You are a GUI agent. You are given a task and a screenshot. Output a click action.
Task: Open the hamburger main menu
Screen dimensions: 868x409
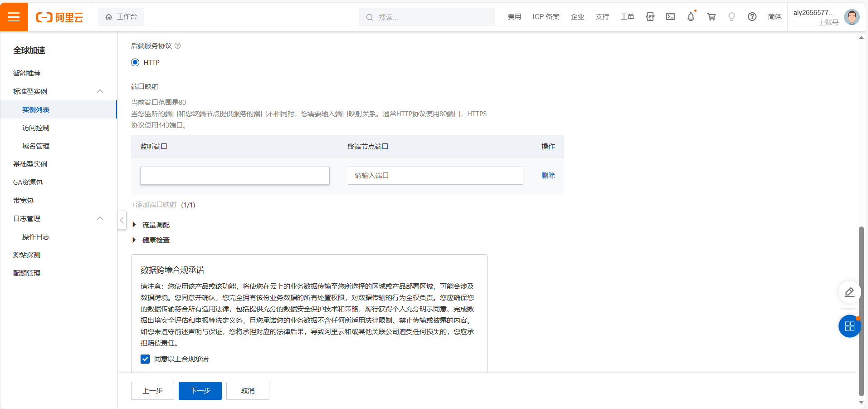14,17
